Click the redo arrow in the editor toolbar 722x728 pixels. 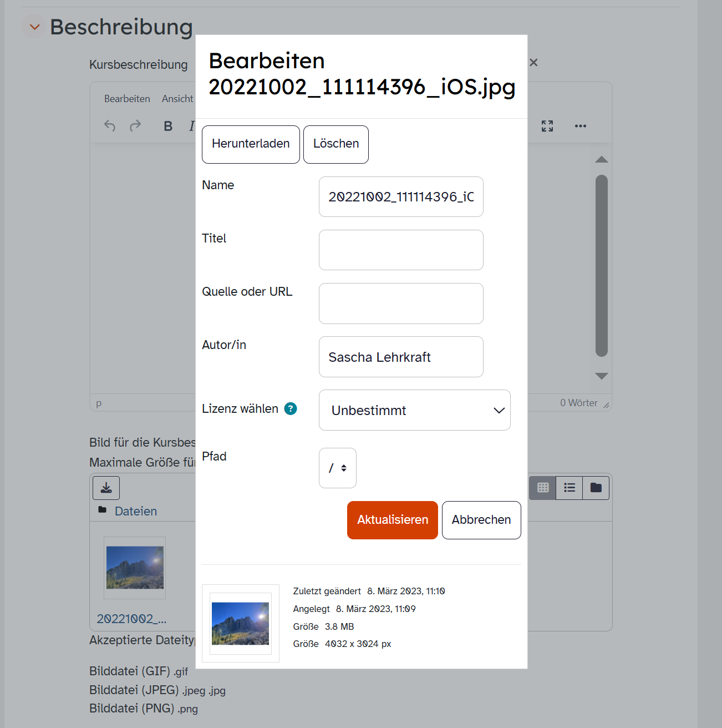coord(135,126)
